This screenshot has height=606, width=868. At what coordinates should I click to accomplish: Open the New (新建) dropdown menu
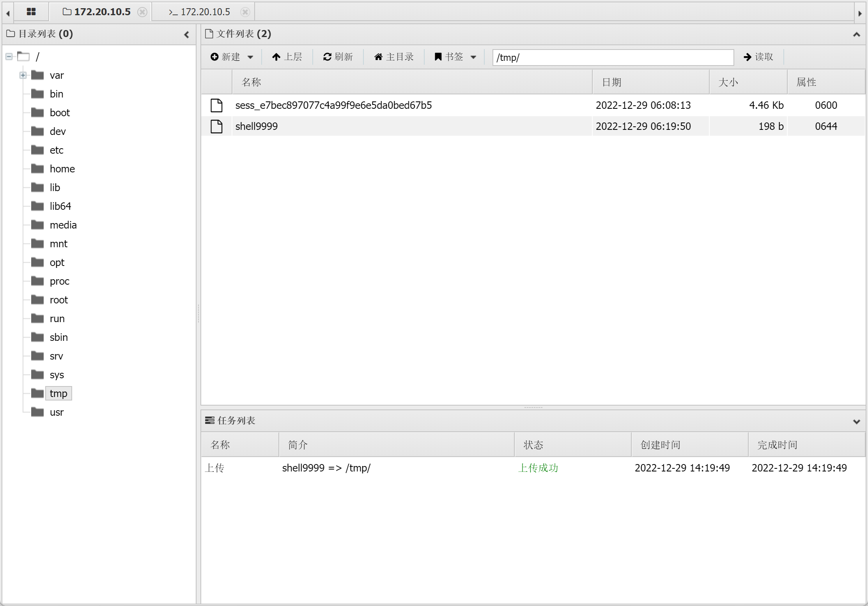pos(232,57)
